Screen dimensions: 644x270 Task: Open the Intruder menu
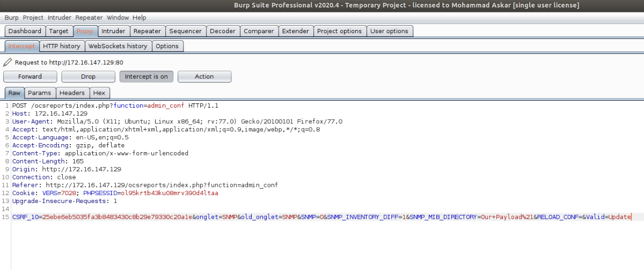(59, 18)
